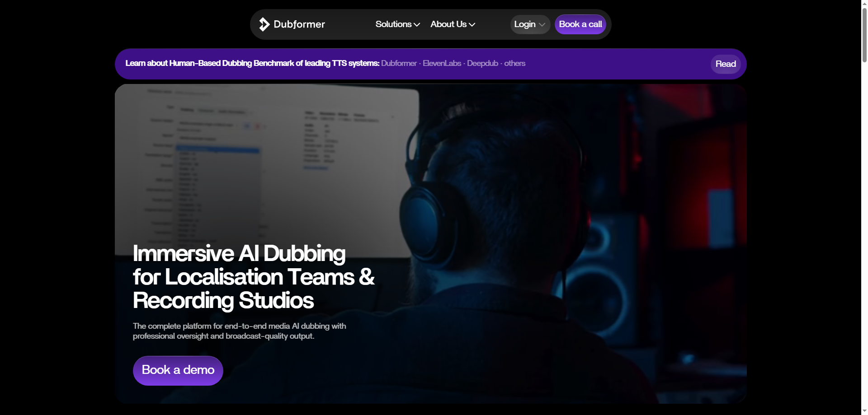This screenshot has width=868, height=415.
Task: Click the Login button
Action: tap(524, 24)
